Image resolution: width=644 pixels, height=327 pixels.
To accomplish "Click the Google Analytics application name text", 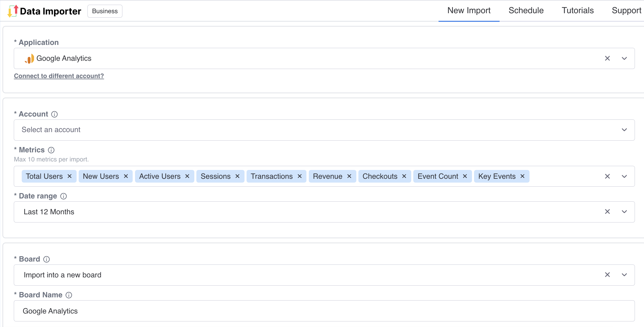I will 64,58.
